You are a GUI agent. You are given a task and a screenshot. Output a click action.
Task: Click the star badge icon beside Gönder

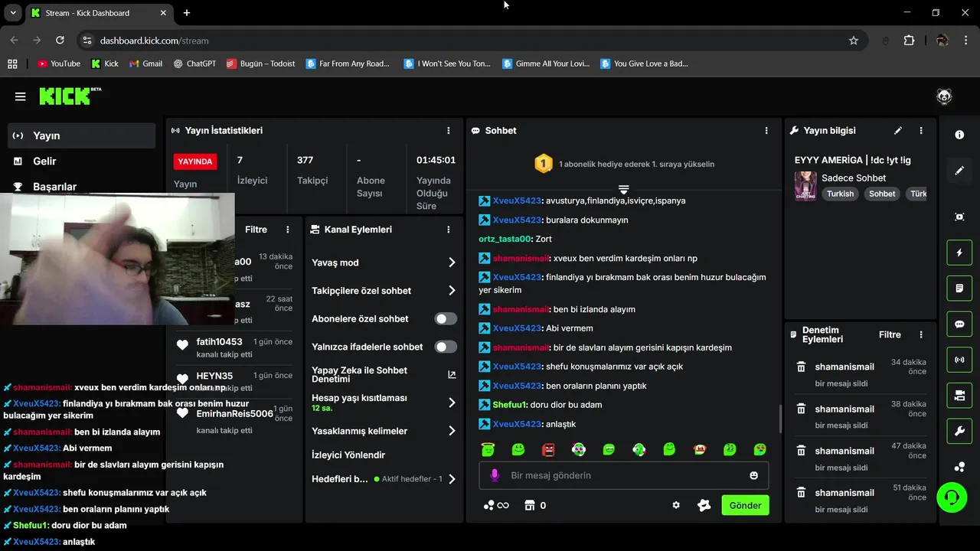(704, 505)
